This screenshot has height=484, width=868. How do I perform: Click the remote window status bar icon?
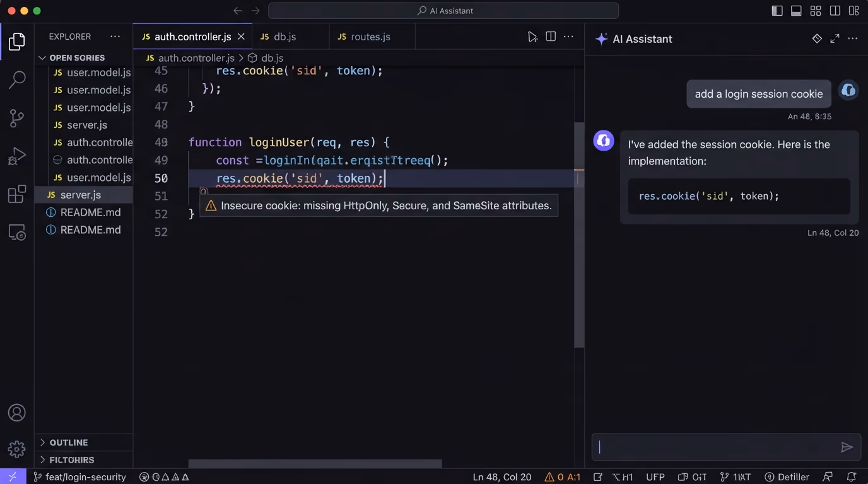coord(13,476)
